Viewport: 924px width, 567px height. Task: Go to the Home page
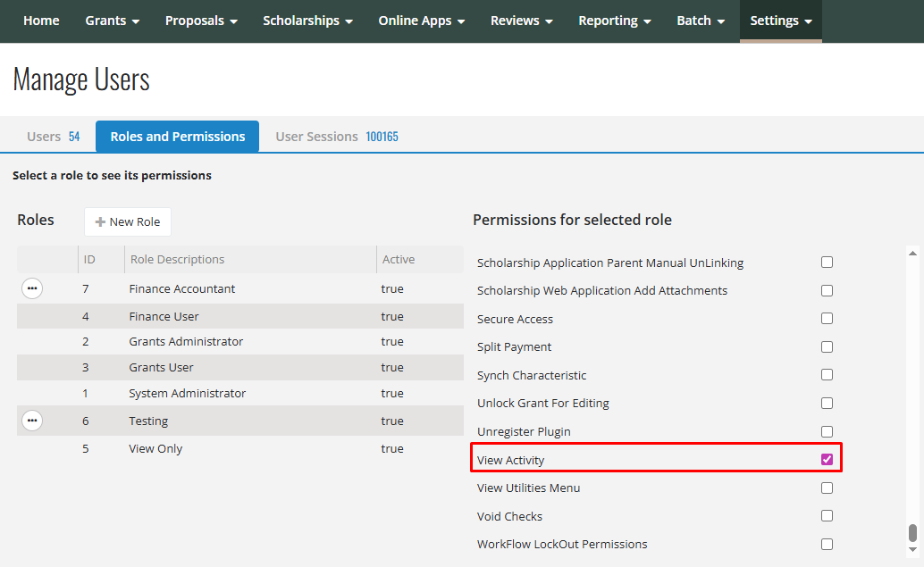(41, 21)
